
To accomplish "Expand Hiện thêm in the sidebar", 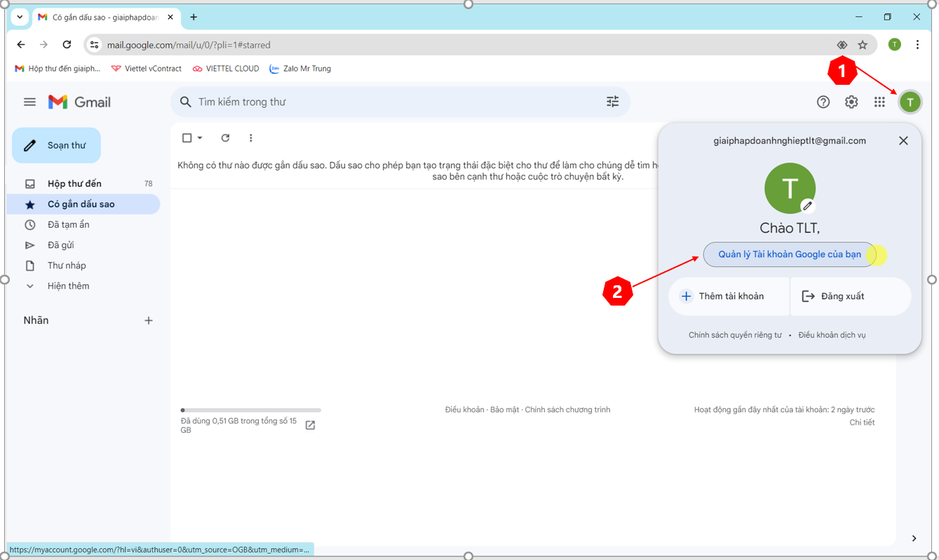I will pos(68,286).
